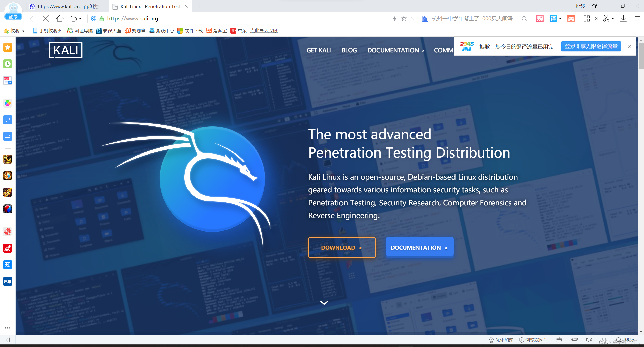Click the undo/restore closed tab arrow

pyautogui.click(x=73, y=18)
